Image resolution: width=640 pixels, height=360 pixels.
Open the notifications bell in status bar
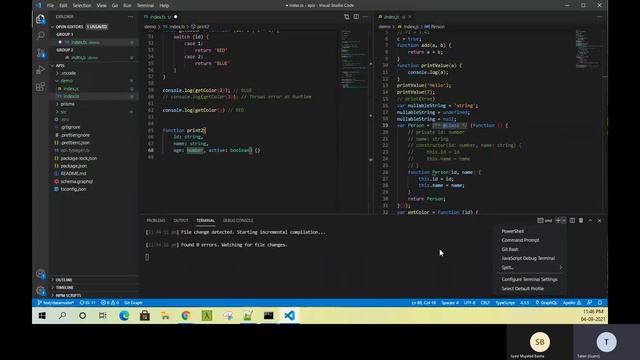click(600, 303)
